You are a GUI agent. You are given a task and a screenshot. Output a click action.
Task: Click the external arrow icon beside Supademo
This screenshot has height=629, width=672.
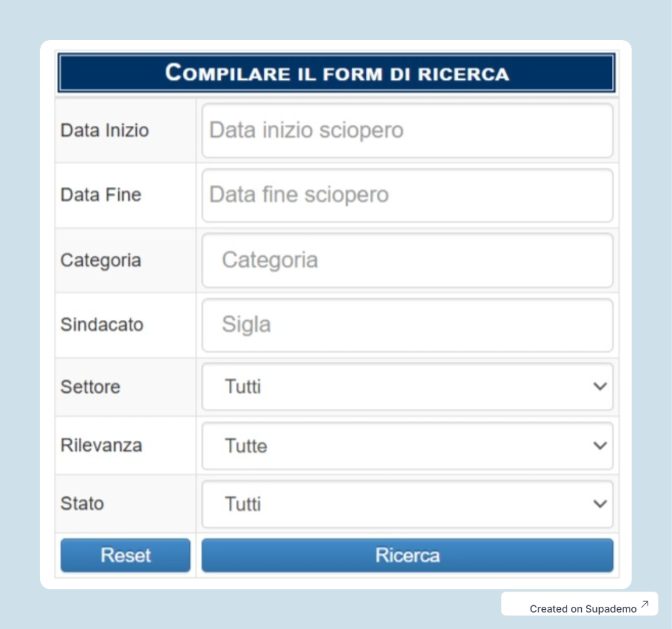[x=645, y=605]
